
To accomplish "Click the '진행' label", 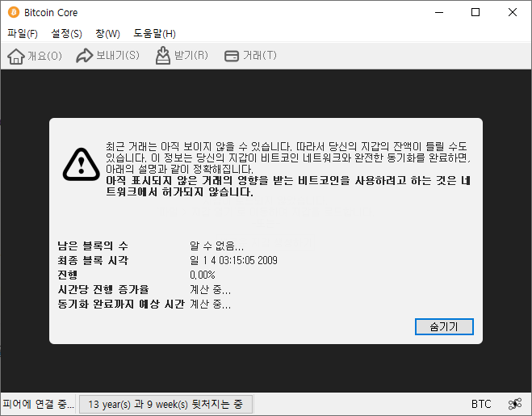I will point(67,275).
